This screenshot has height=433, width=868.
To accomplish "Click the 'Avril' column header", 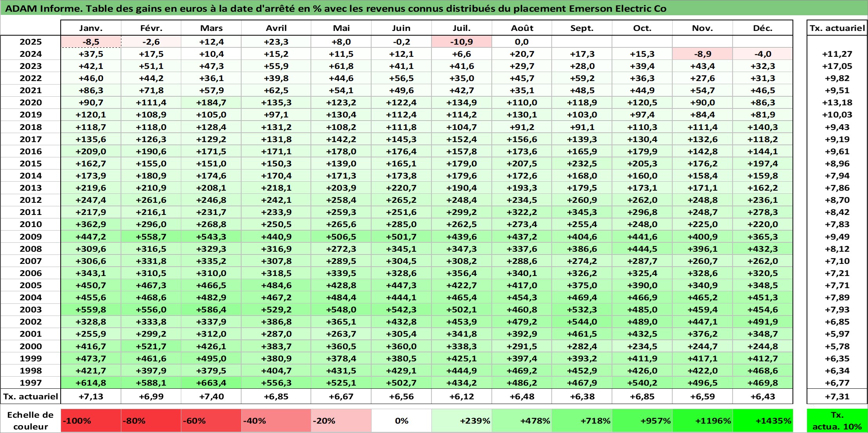I will (276, 28).
